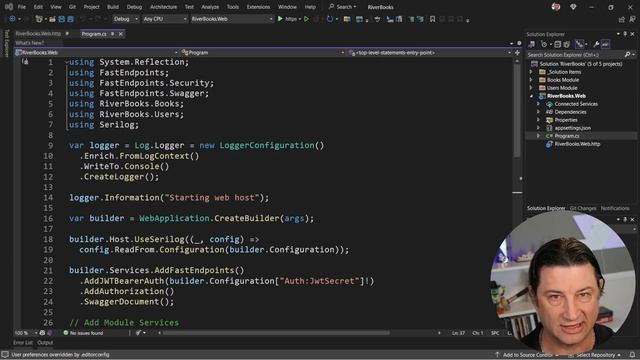The height and width of the screenshot is (360, 640).
Task: Click the editor vertical scrollbar thumb
Action: pos(517,110)
